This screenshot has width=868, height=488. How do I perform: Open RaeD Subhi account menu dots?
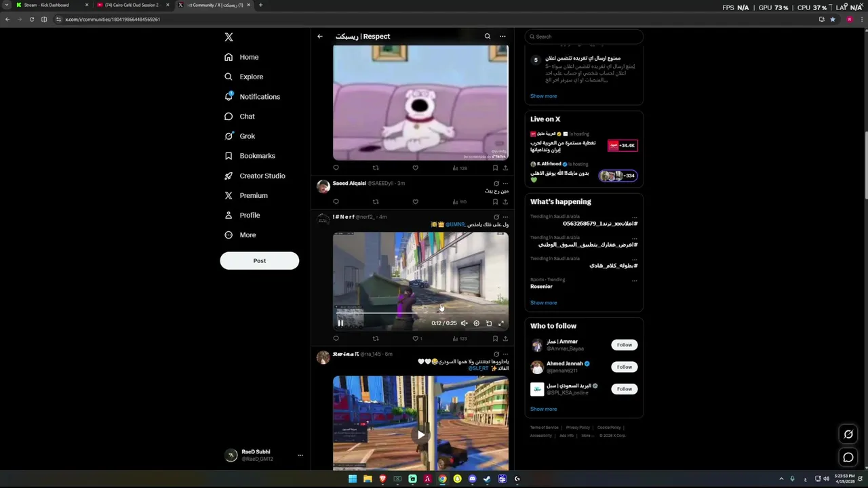click(x=300, y=455)
